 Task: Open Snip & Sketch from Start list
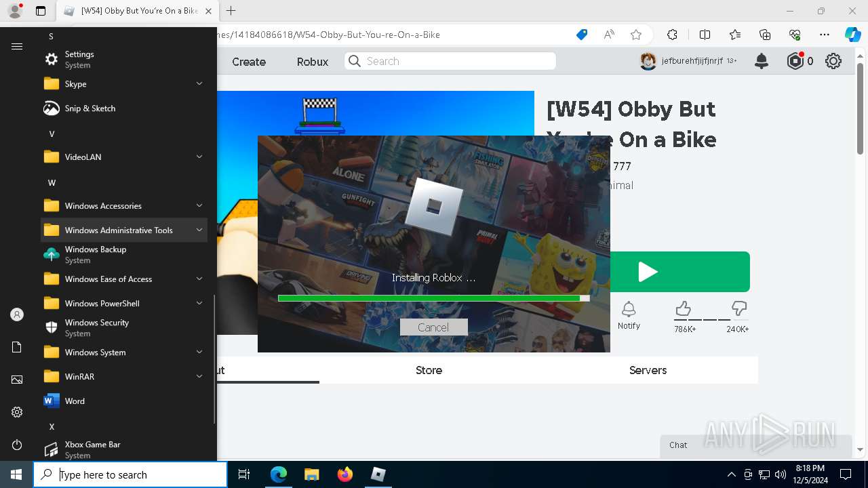point(124,108)
